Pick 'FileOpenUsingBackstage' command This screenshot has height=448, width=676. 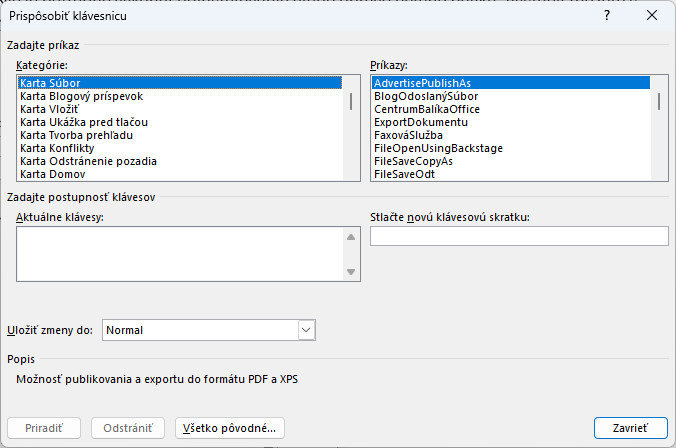point(438,148)
